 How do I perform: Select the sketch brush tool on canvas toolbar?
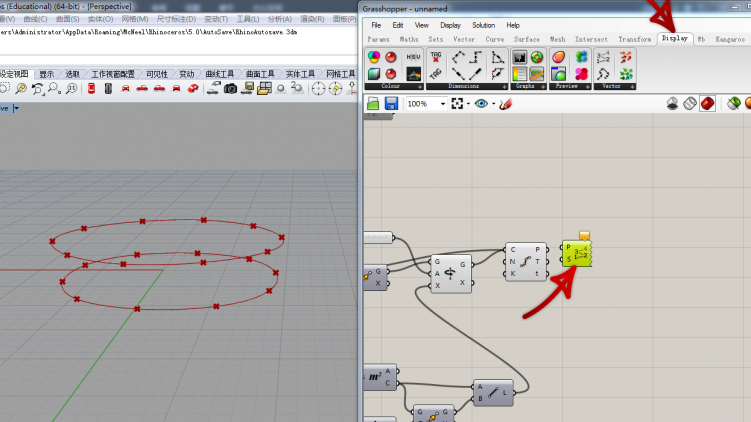point(506,103)
